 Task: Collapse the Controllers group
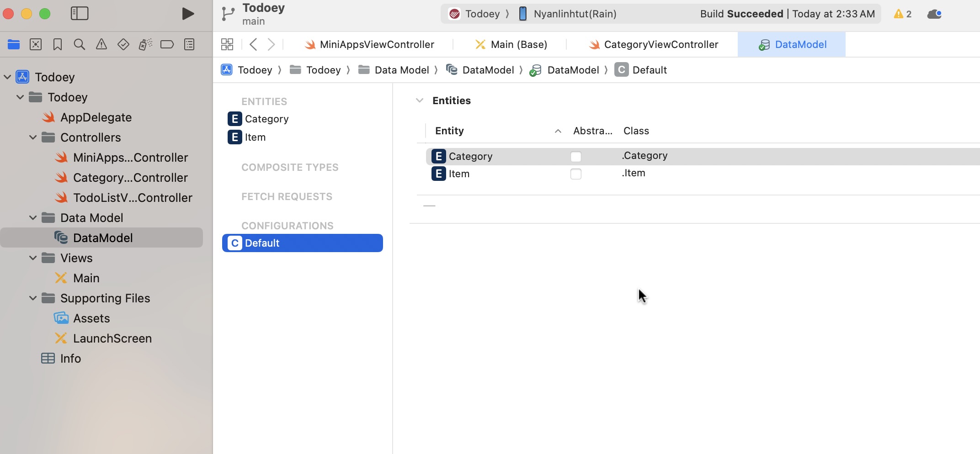(33, 137)
